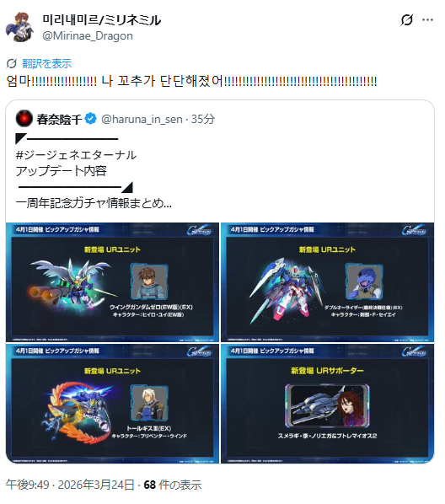Open the 00 Raiser gacha image
Screen dimensions: 445x504
click(327, 281)
